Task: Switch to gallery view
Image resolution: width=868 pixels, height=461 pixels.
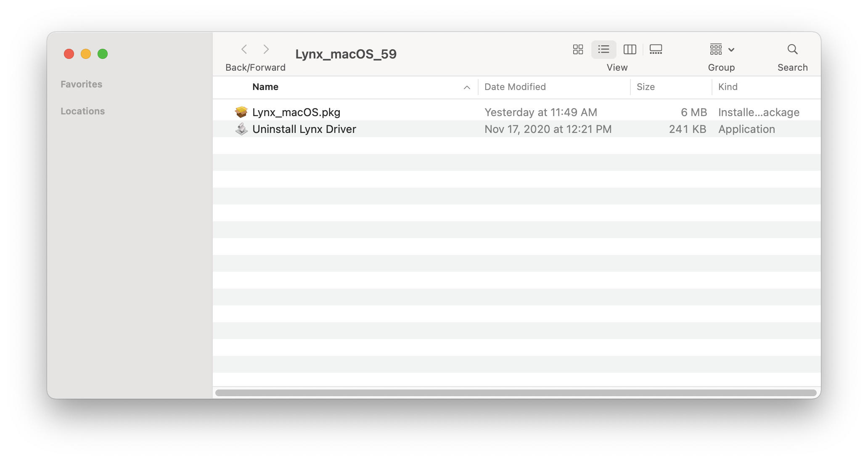Action: click(x=656, y=50)
